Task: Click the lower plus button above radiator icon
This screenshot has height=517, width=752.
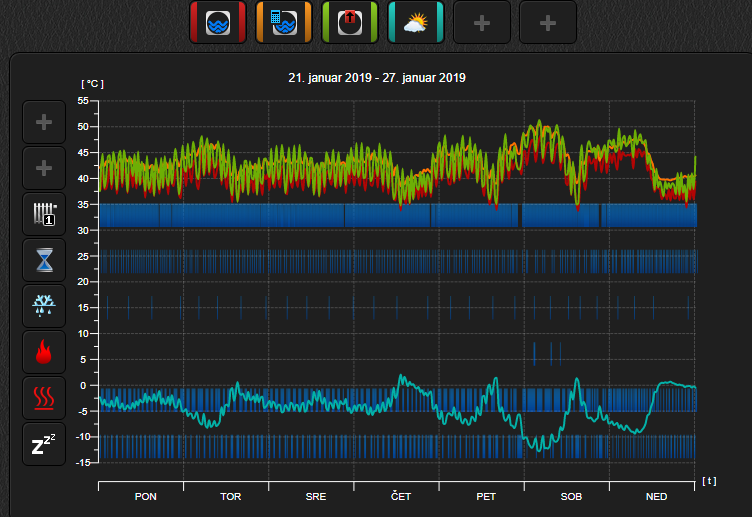Action: pyautogui.click(x=44, y=168)
